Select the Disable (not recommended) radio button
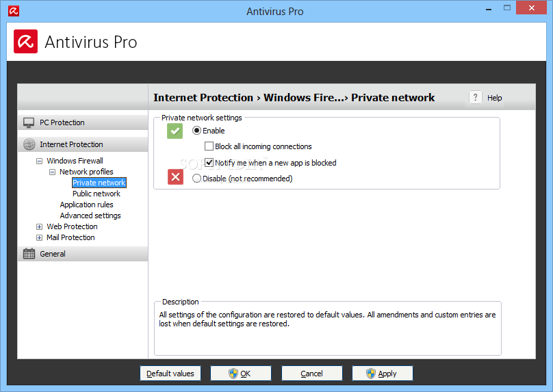This screenshot has height=392, width=553. pyautogui.click(x=197, y=179)
